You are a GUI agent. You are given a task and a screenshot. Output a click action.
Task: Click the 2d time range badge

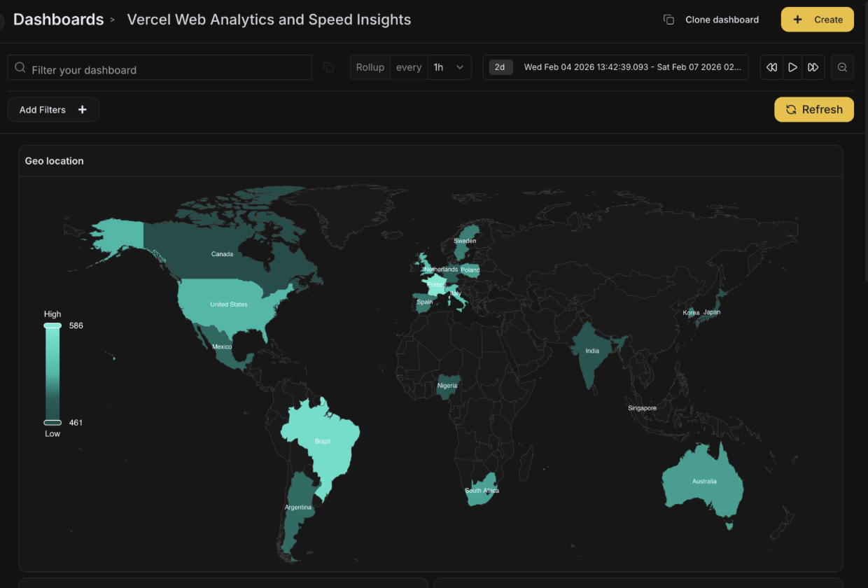500,67
